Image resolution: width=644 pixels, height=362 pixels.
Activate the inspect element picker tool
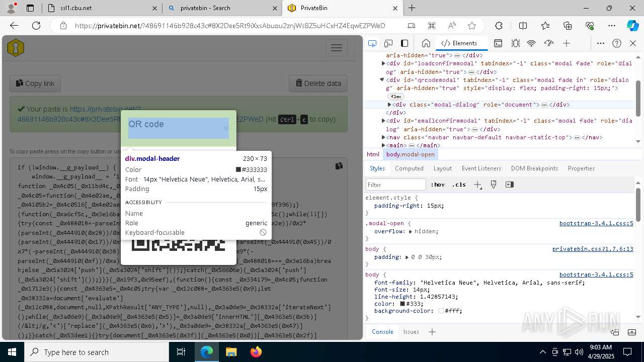point(372,43)
